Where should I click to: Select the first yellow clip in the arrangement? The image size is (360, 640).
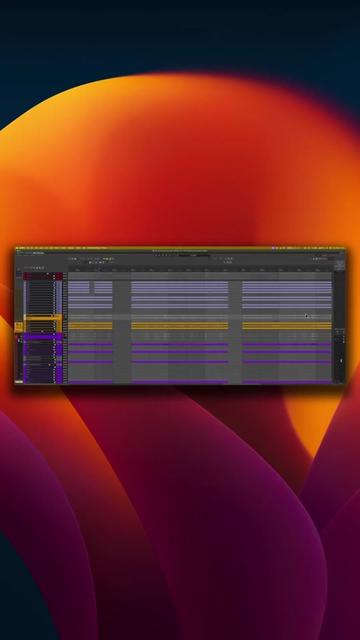point(90,326)
